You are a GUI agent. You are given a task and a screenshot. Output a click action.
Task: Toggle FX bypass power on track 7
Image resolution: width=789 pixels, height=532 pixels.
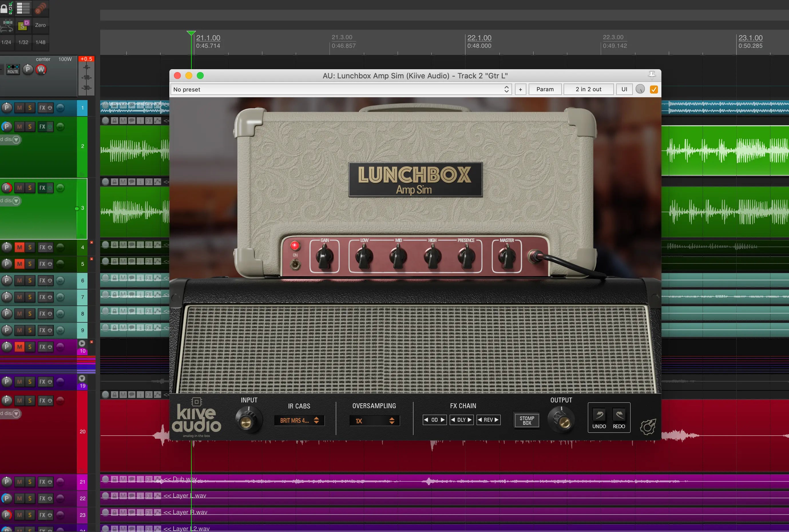click(x=50, y=297)
